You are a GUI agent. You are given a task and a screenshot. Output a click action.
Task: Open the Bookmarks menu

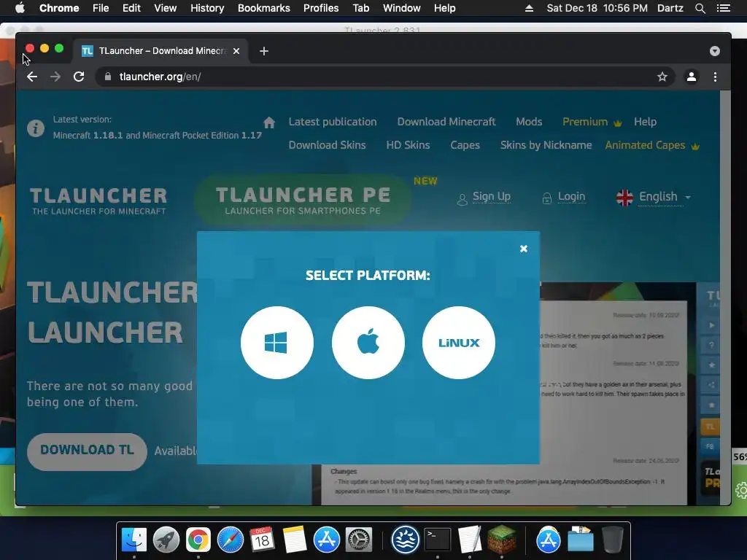coord(264,8)
